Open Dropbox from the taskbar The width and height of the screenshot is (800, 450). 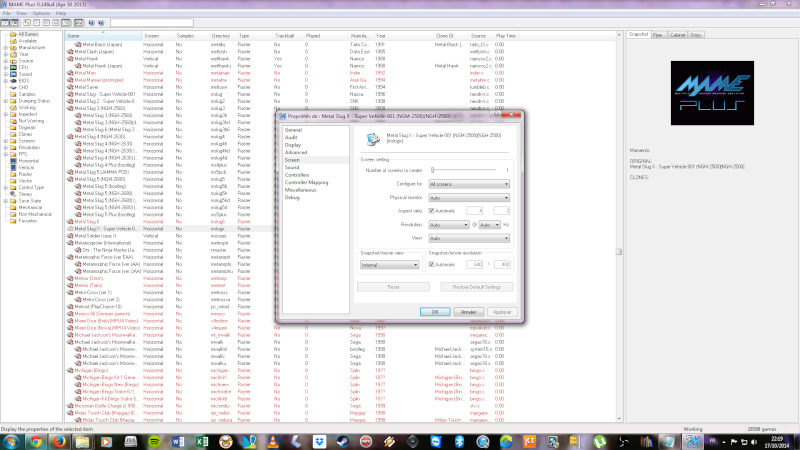[319, 442]
